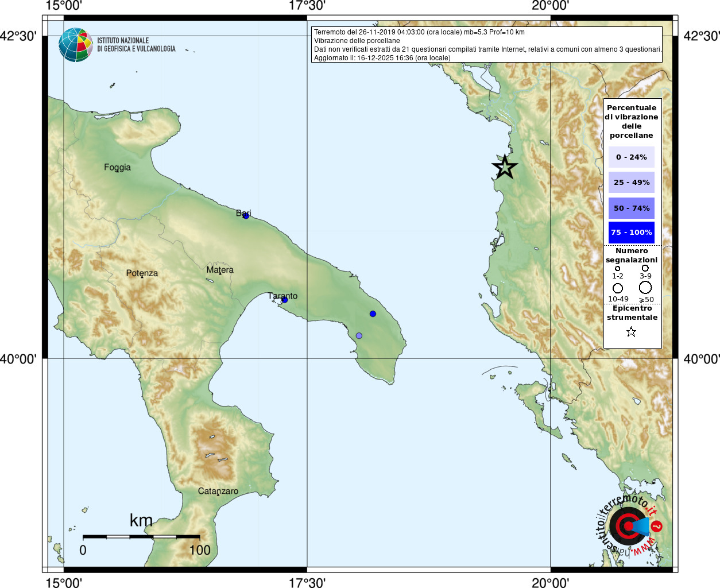Click the largest legend circle for ≥50 reports
Viewport: 720px width, 588px height.
[645, 288]
